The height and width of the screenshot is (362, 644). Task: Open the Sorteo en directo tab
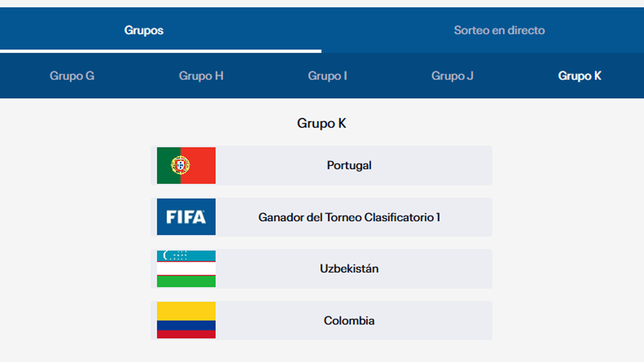(x=499, y=30)
